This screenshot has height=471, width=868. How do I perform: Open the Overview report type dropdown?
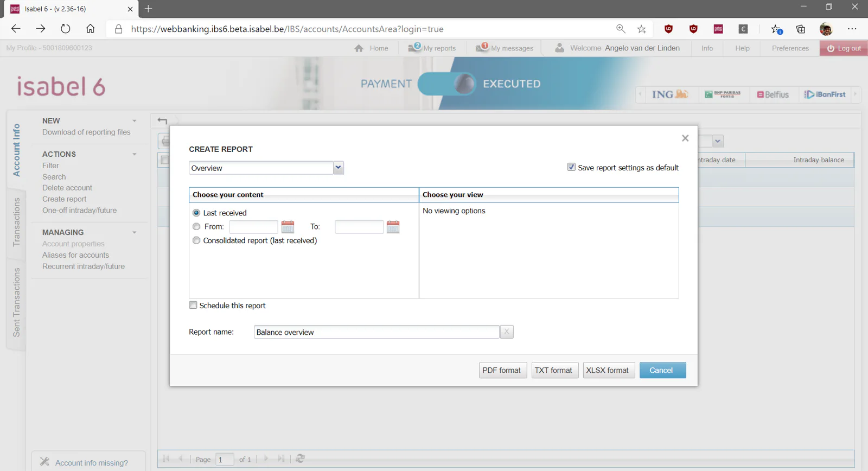click(339, 168)
